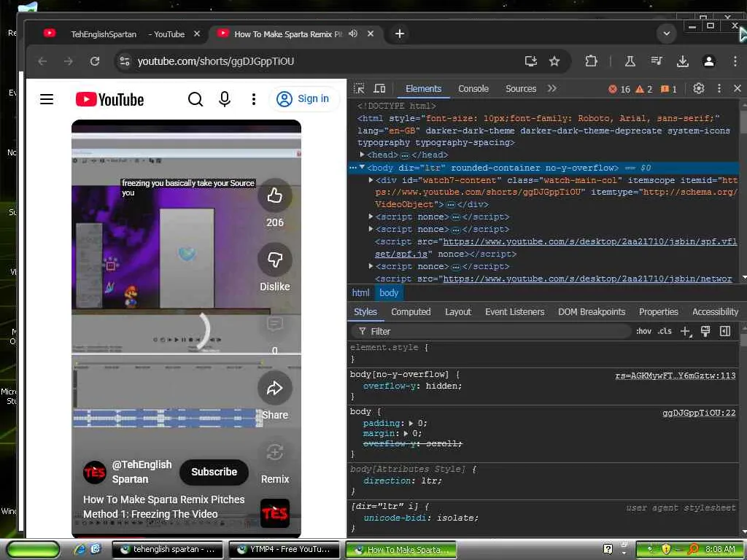
Task: Open a new browser tab
Action: [x=400, y=34]
